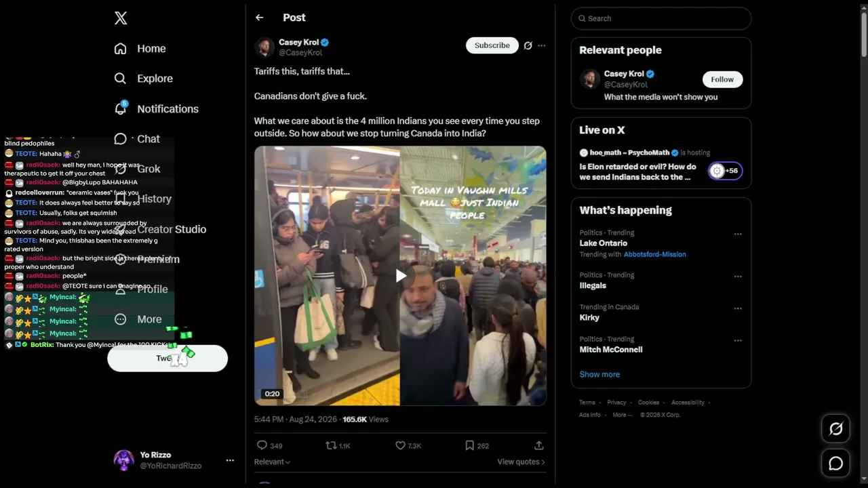Click the 165.6K Views count
Image resolution: width=868 pixels, height=488 pixels.
[366, 420]
